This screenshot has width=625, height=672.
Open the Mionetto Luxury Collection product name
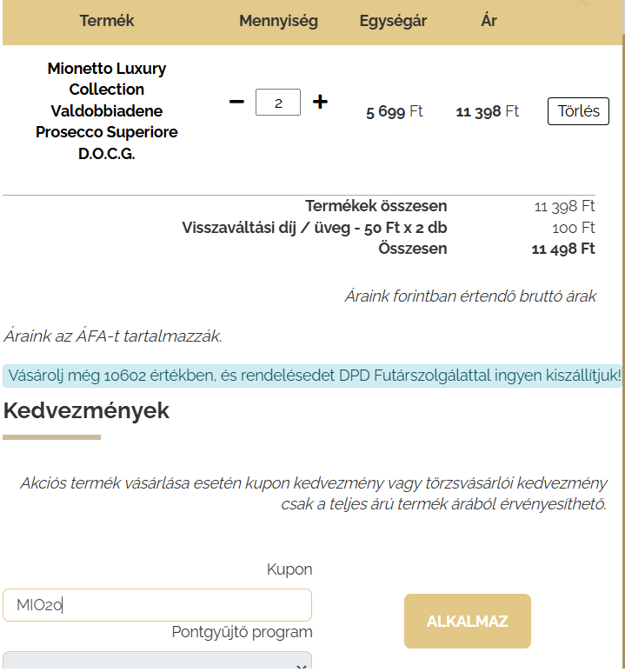[107, 111]
